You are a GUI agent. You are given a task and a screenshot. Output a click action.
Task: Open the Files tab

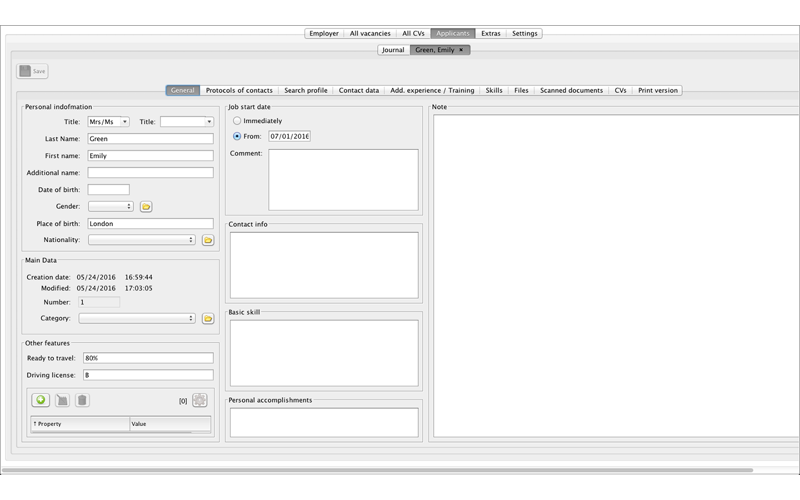pos(521,90)
